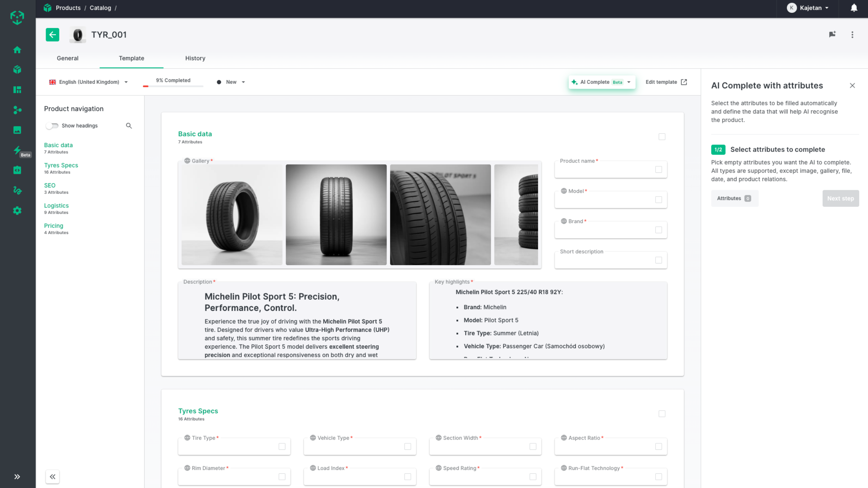Open the lightning Beta icon in sidebar
Image resolution: width=868 pixels, height=488 pixels.
[x=17, y=150]
